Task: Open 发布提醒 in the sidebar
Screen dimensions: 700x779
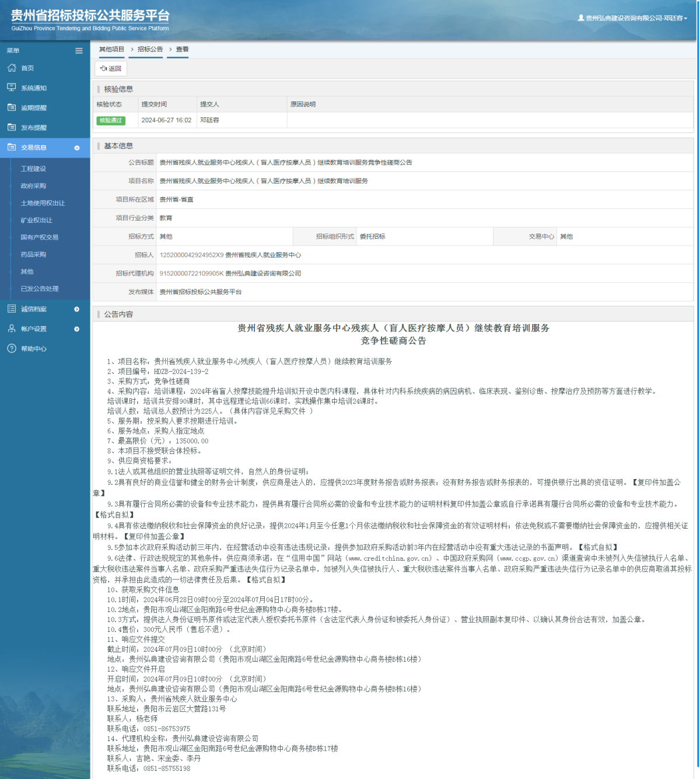Action: pos(34,128)
